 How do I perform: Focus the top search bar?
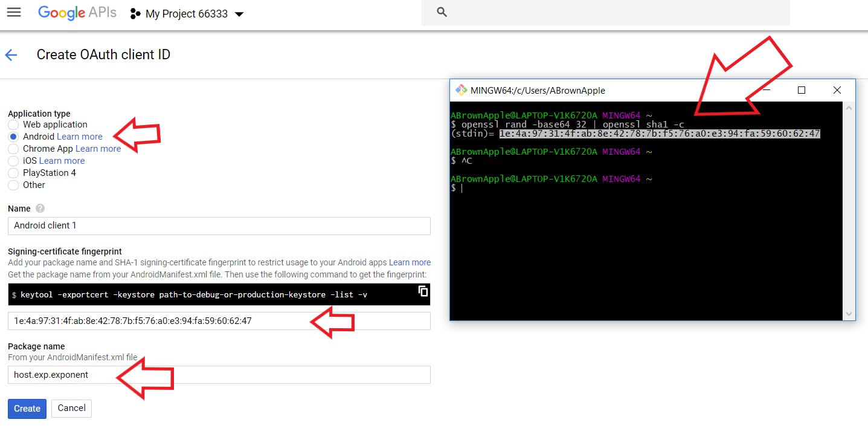tap(605, 13)
